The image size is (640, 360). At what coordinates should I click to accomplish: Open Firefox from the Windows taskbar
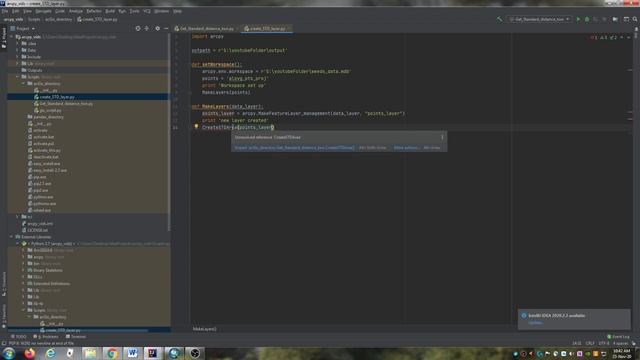[x=29, y=353]
